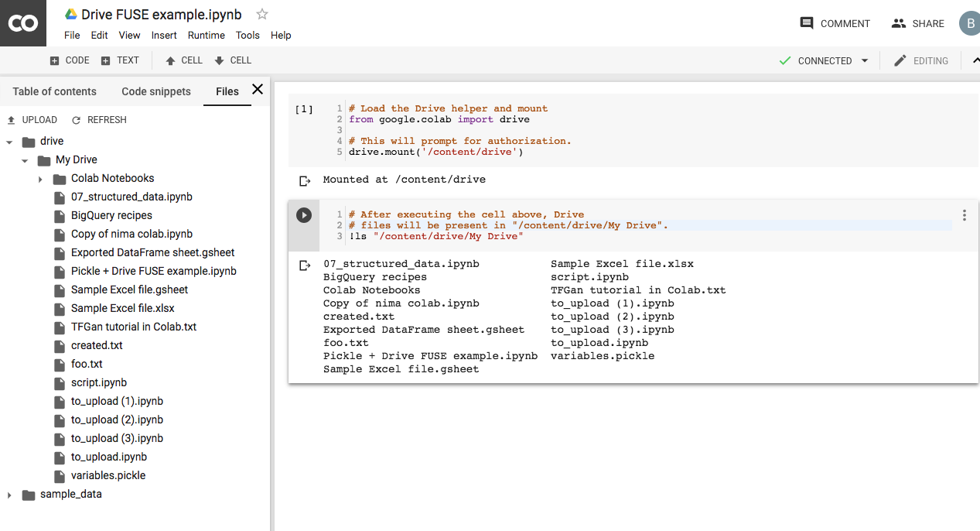Screen dimensions: 980x531
Task: Move cell down with CELL button
Action: [x=233, y=60]
